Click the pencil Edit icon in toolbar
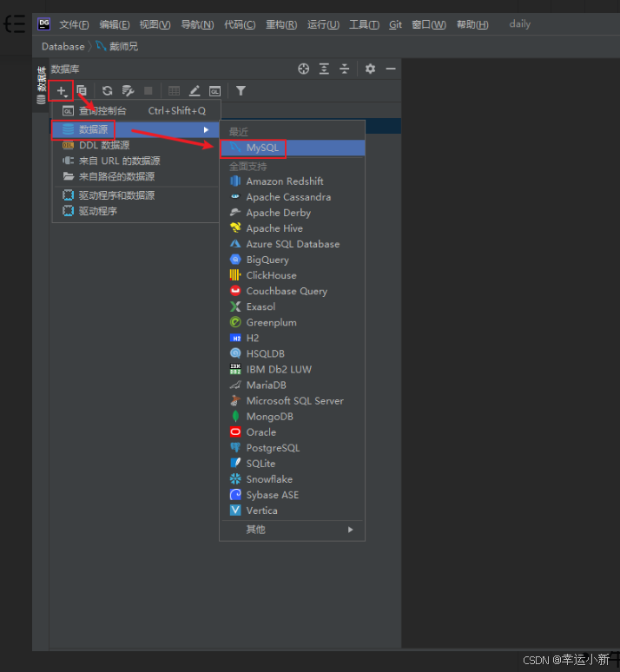Screen dimensions: 620x672 195,90
